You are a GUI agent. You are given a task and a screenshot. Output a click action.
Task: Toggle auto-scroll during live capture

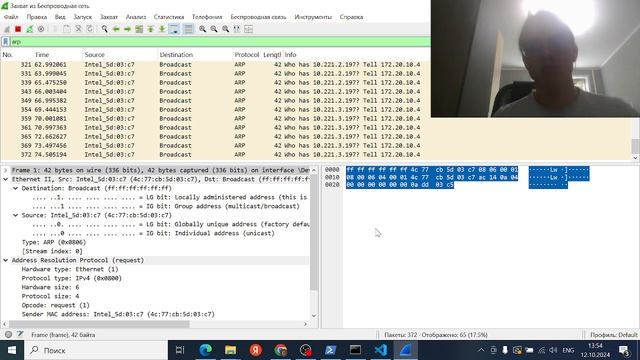click(174, 29)
